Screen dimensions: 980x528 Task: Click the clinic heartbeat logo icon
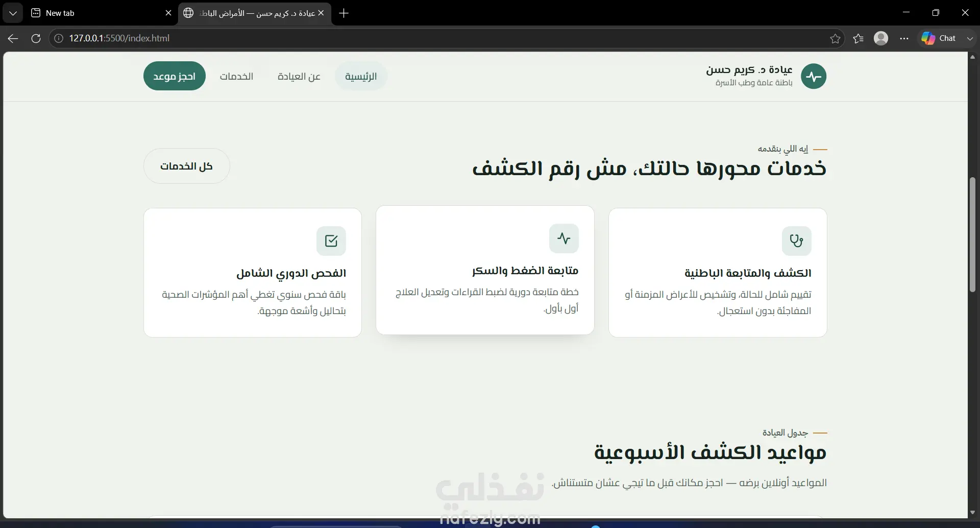[x=814, y=77]
